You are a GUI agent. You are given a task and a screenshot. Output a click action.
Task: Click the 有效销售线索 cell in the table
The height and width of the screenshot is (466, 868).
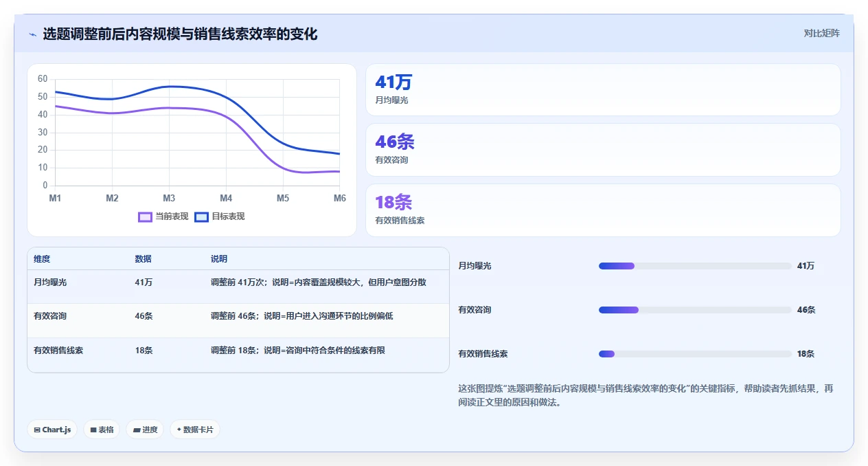pyautogui.click(x=58, y=351)
